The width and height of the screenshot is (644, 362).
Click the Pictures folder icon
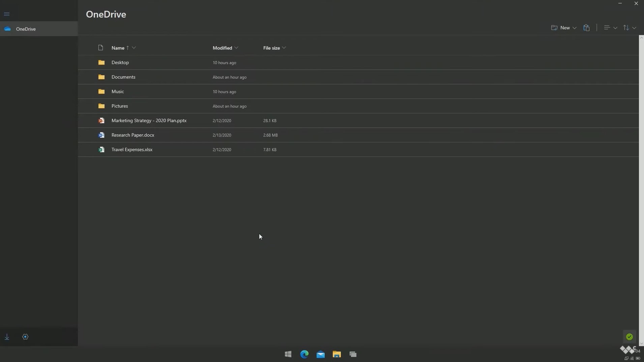pos(101,106)
